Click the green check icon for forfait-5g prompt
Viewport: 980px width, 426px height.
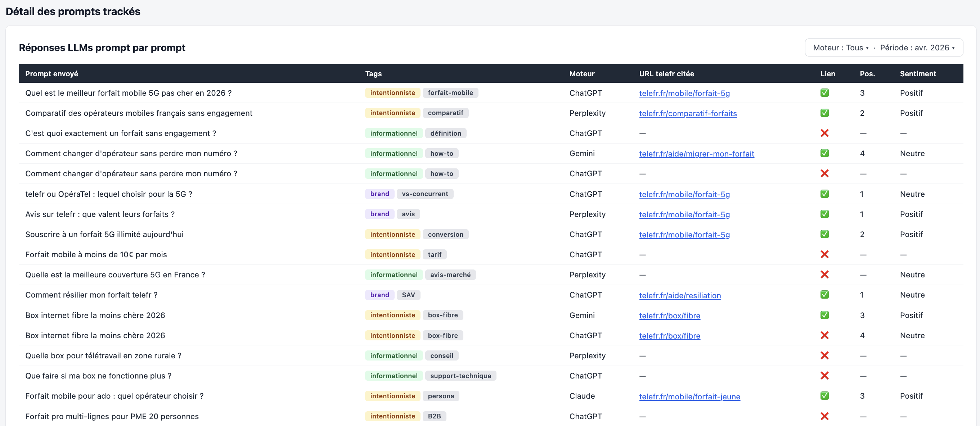[x=824, y=93]
